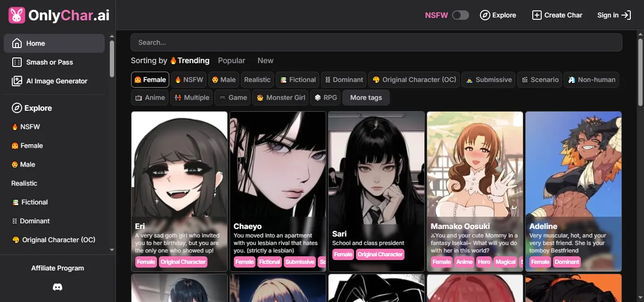The height and width of the screenshot is (302, 644).
Task: Click the Create Char plus icon
Action: click(x=537, y=15)
